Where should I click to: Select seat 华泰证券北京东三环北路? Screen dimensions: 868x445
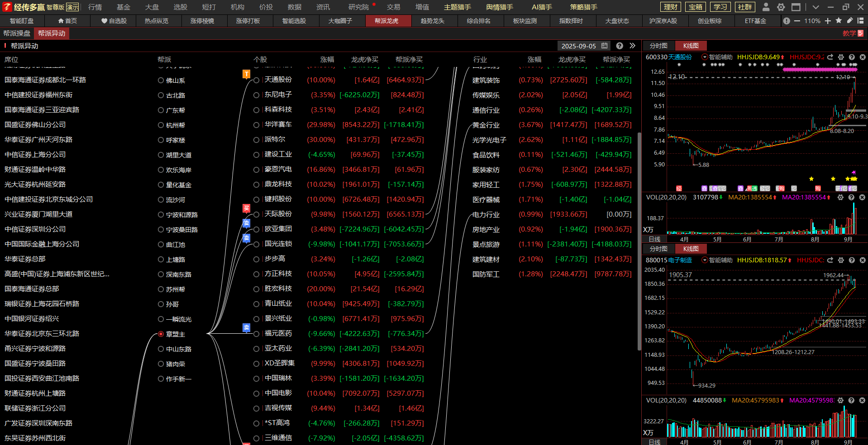(x=42, y=334)
